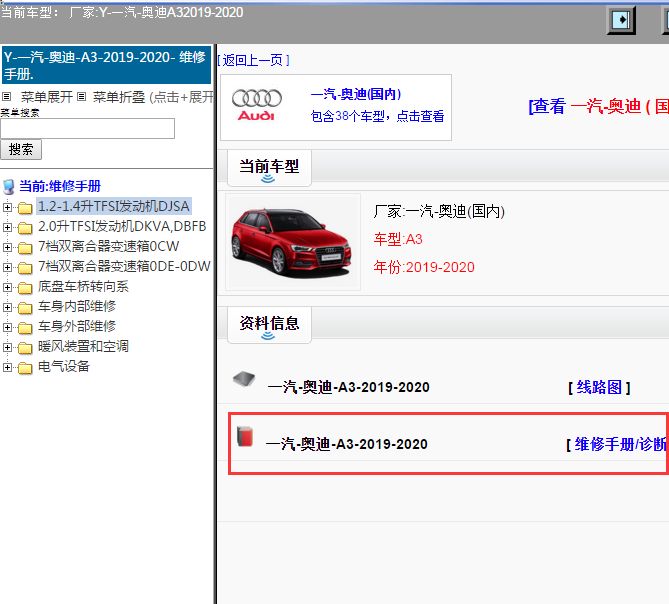669x604 pixels.
Task: Click the folder icon for 2.0升TFSI发动机DKVA,DBFB
Action: 25,228
